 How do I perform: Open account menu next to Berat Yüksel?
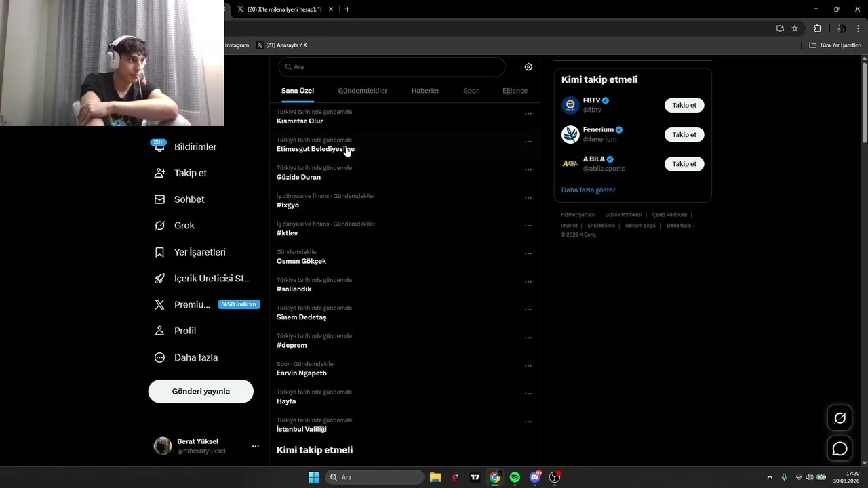pos(256,446)
